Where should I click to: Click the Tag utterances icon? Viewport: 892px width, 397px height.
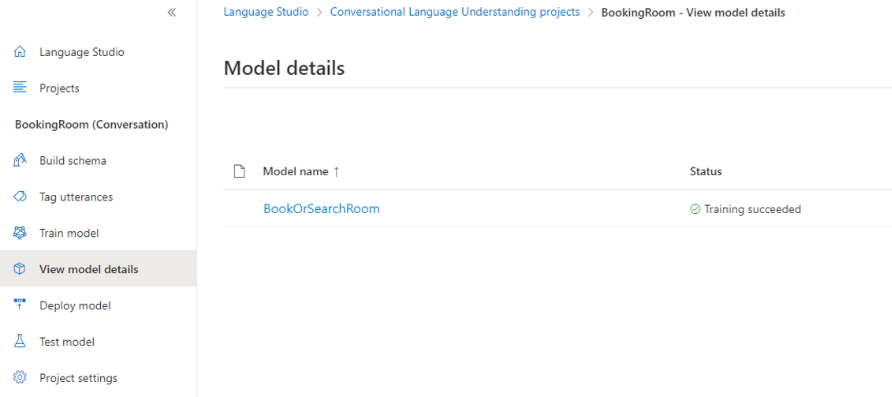20,197
